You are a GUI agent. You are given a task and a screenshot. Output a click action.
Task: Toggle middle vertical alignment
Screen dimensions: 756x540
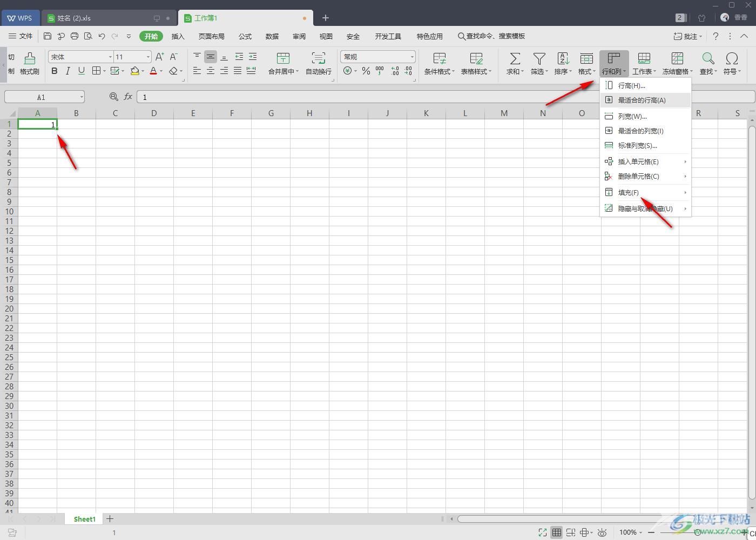(x=211, y=57)
